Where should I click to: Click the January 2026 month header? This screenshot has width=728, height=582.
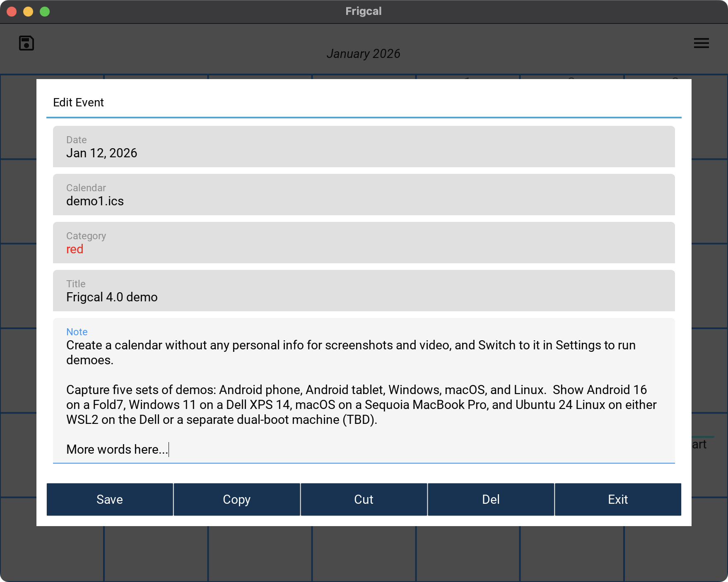tap(364, 54)
